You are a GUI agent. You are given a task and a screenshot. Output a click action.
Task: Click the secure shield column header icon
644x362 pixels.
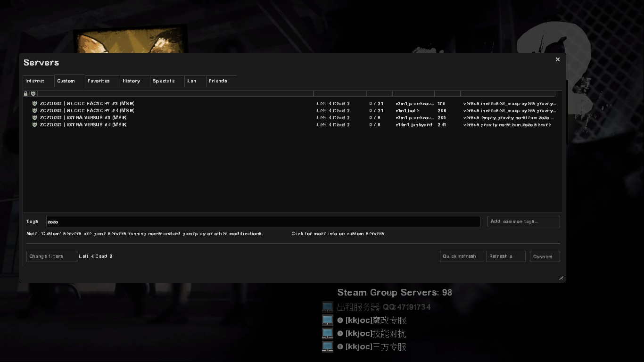[x=33, y=94]
